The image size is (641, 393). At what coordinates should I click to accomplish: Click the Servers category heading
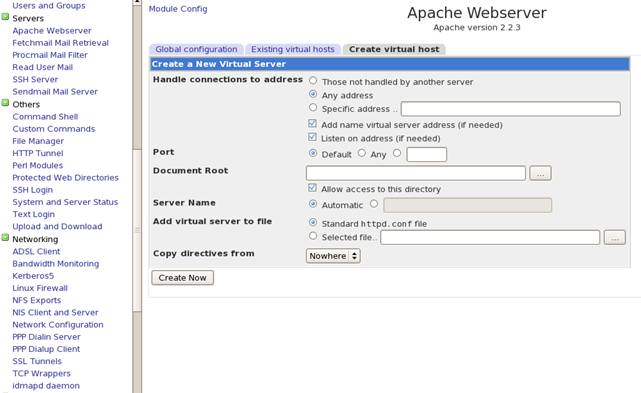[28, 18]
